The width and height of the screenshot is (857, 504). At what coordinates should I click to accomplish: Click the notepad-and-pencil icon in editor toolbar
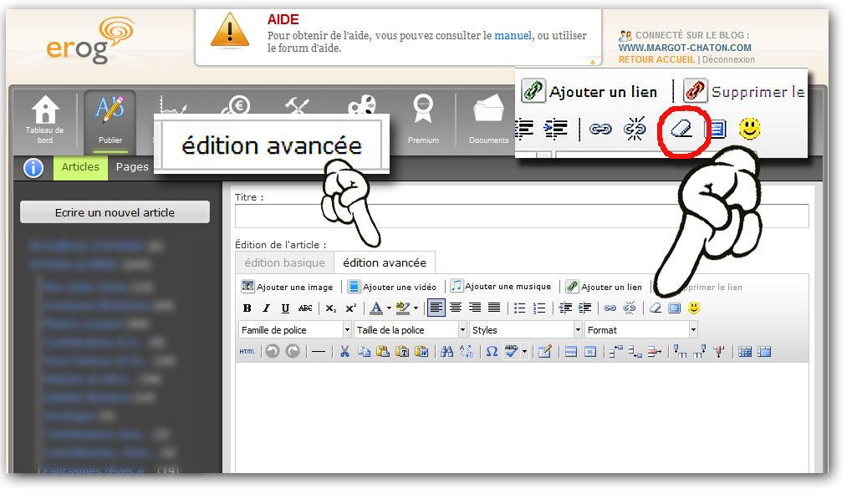click(x=545, y=352)
